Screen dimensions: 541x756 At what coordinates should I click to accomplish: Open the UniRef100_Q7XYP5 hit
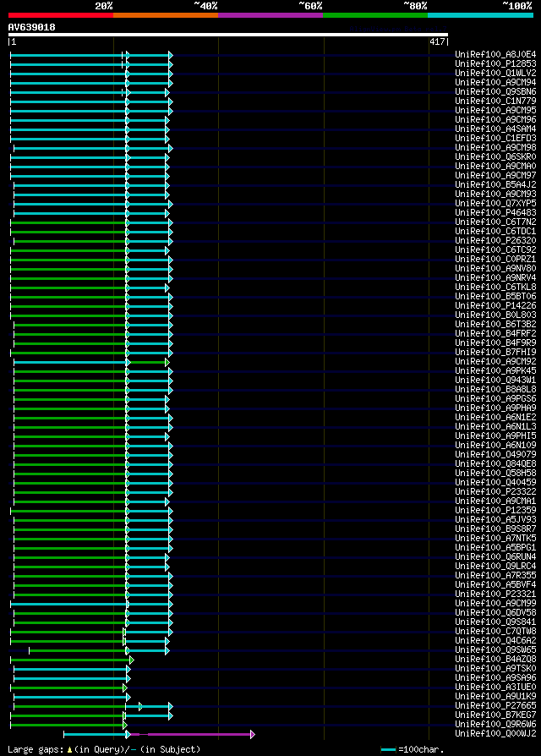tap(495, 203)
